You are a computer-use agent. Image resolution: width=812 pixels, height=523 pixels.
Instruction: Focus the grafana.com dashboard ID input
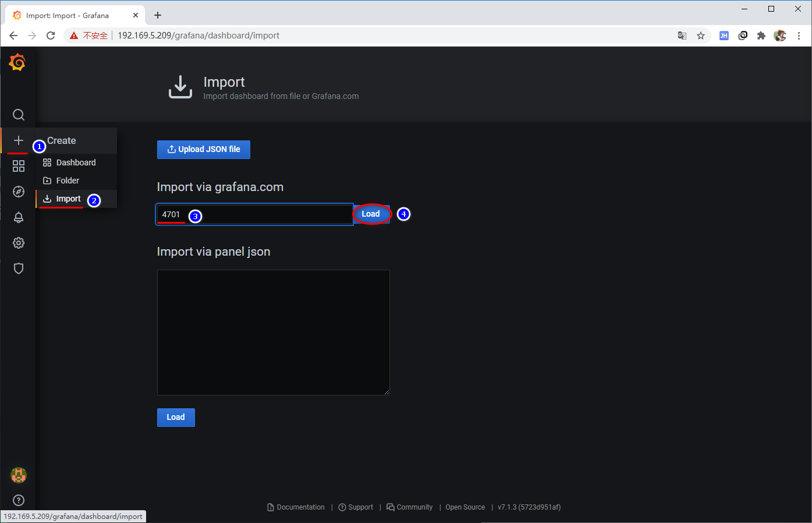(x=254, y=214)
